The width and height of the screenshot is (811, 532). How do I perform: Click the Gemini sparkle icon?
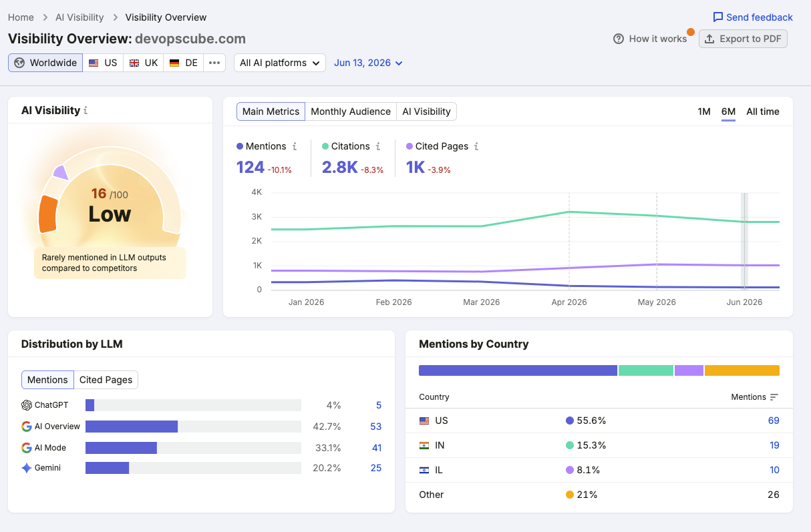(x=27, y=468)
